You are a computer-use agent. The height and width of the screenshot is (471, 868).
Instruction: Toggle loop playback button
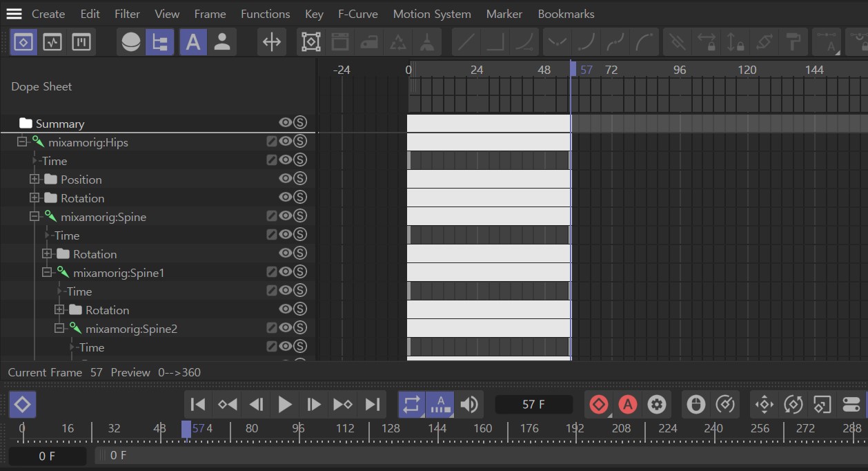tap(411, 404)
